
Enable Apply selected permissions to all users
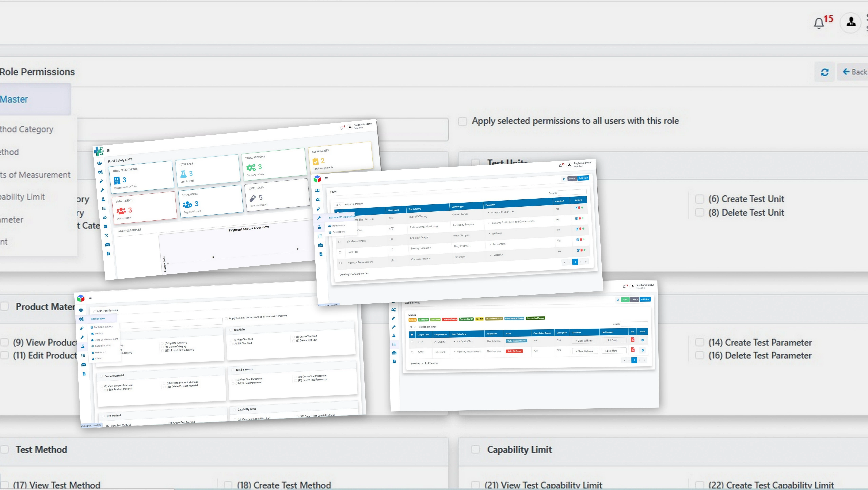click(463, 121)
